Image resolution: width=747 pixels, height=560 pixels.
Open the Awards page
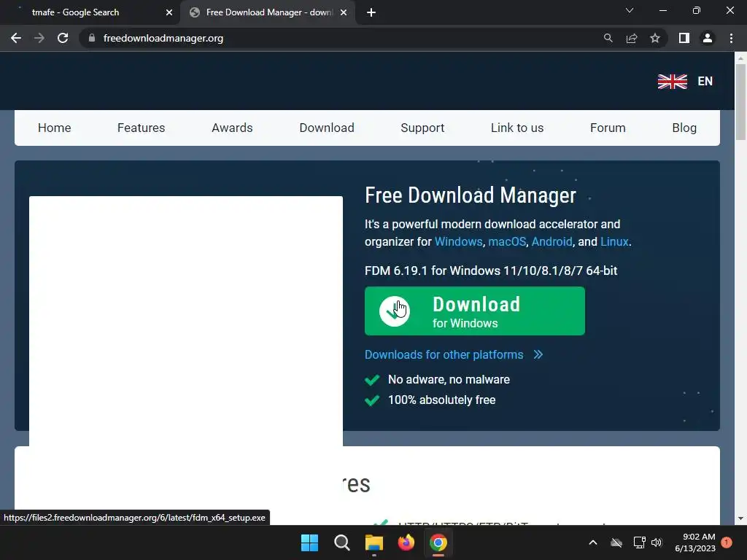[x=232, y=128]
